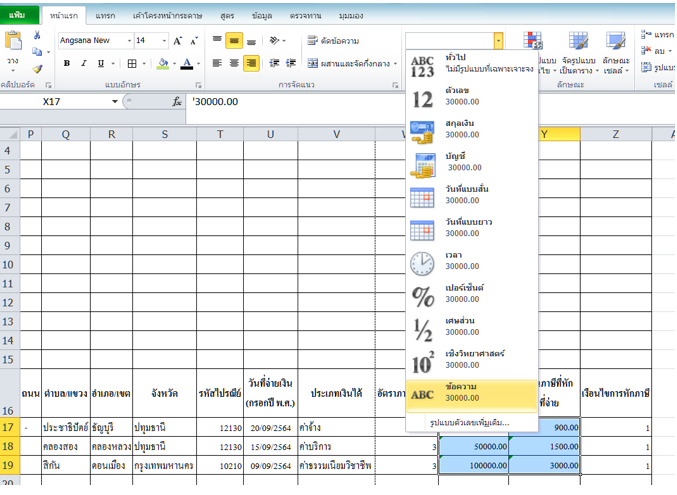Image resolution: width=677 pixels, height=495 pixels.
Task: Select Long Date format calendar icon
Action: pyautogui.click(x=471, y=230)
